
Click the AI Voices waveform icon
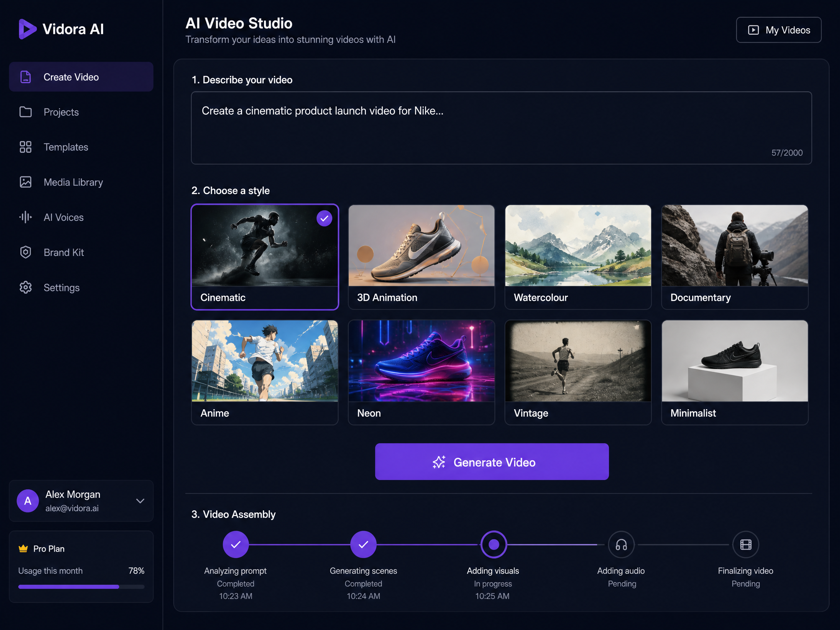25,217
